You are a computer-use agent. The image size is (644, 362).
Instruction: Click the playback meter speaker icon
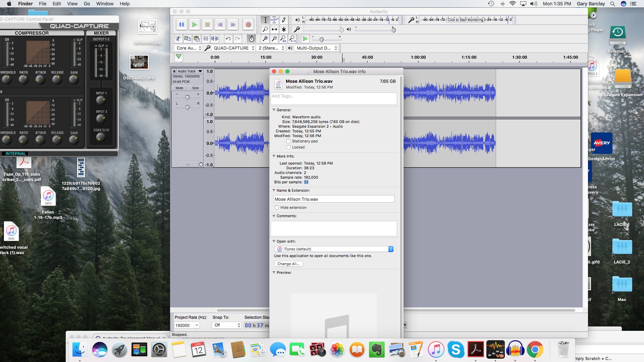click(x=297, y=20)
